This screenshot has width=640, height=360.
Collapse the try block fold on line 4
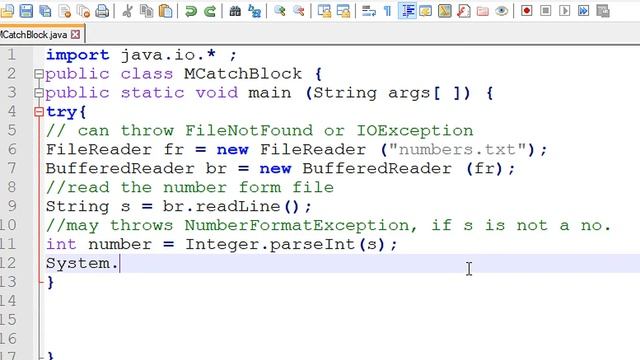[x=39, y=112]
